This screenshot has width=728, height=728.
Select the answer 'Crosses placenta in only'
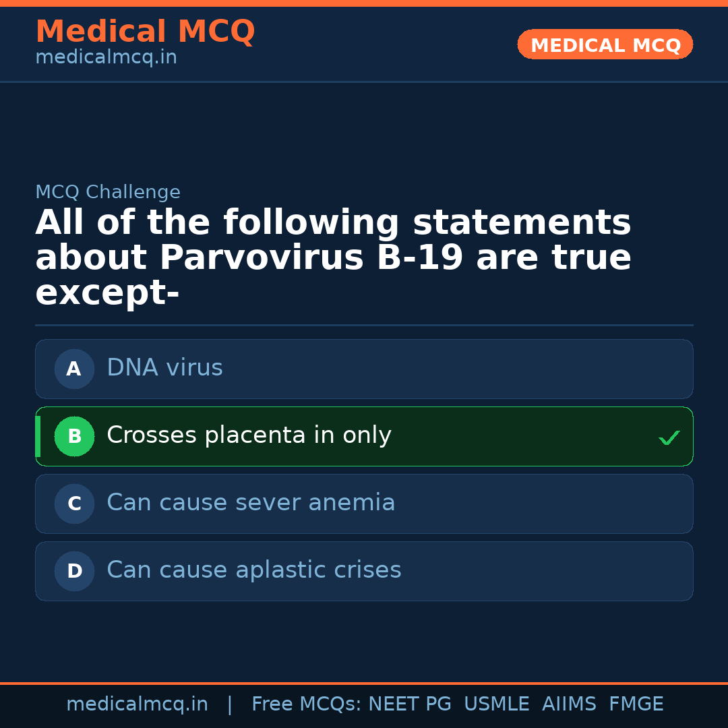[x=249, y=435]
